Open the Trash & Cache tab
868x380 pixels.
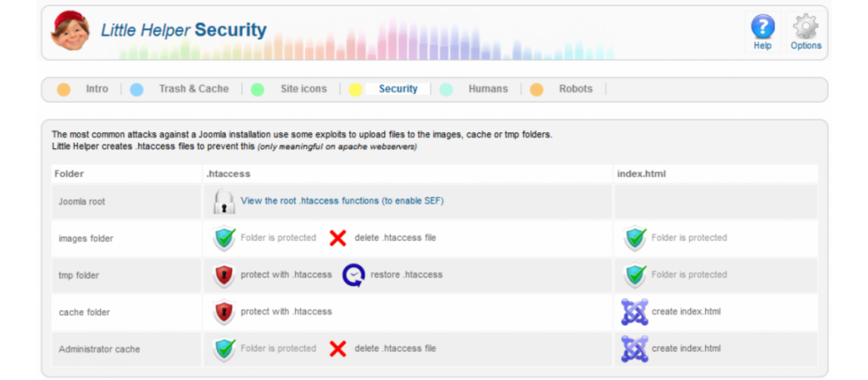pyautogui.click(x=194, y=88)
